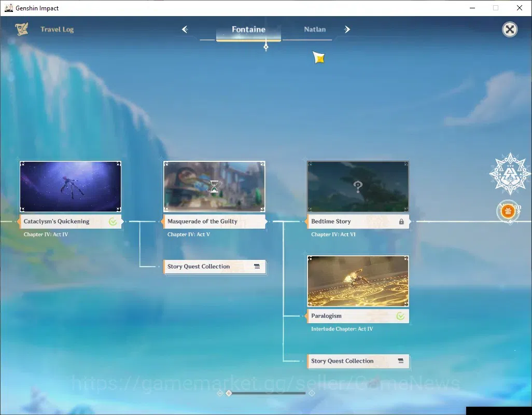Click the orange Natlan quest marker
The width and height of the screenshot is (532, 415).
508,212
